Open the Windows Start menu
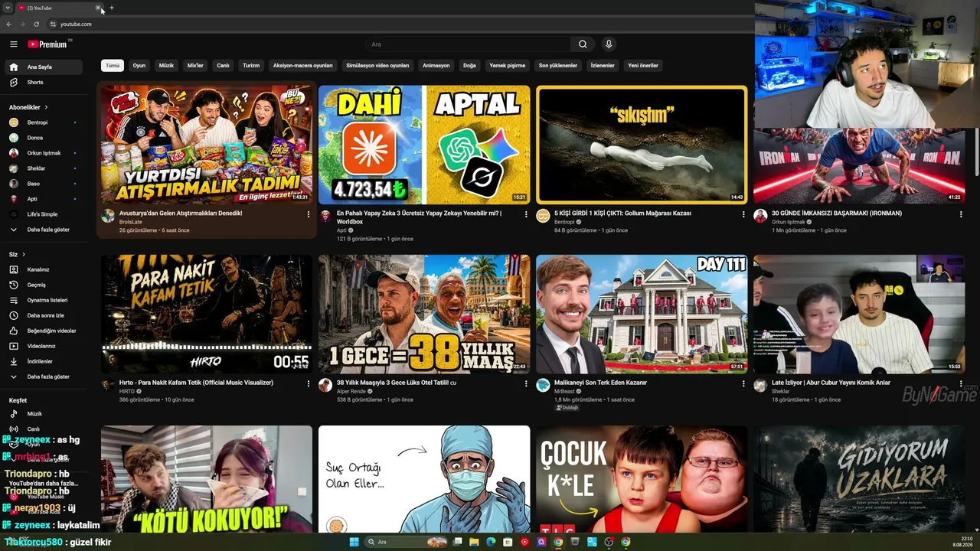Viewport: 980px width, 551px height. click(x=354, y=542)
